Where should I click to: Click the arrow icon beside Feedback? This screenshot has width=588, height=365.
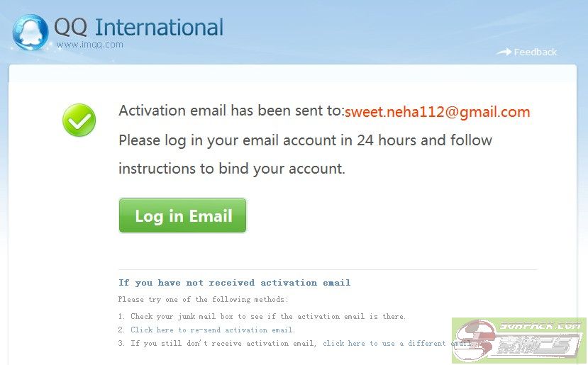pos(504,52)
